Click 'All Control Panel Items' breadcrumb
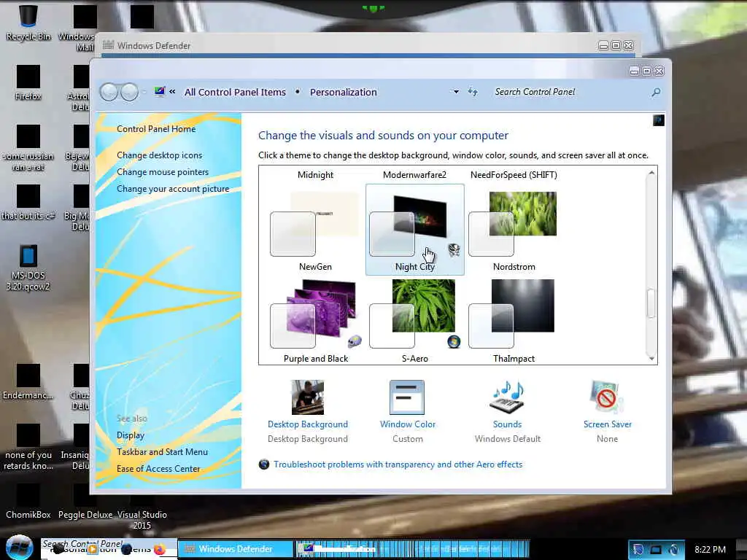 [x=236, y=92]
